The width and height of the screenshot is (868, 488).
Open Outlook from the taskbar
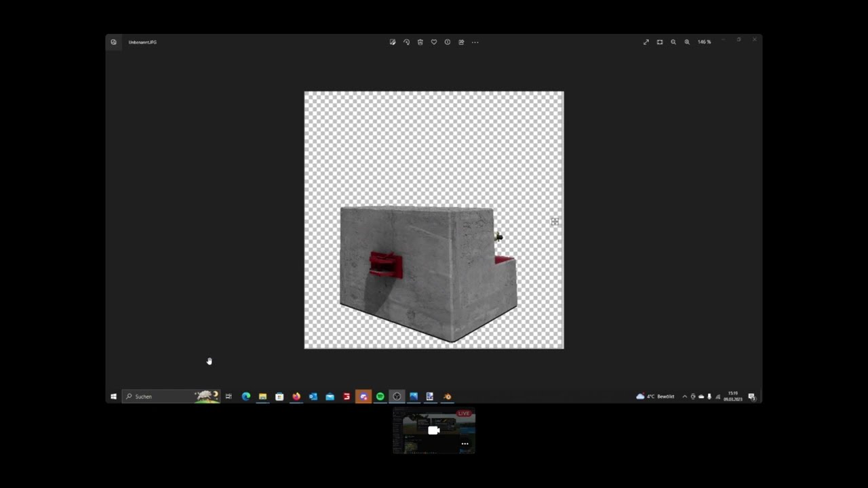(x=313, y=396)
